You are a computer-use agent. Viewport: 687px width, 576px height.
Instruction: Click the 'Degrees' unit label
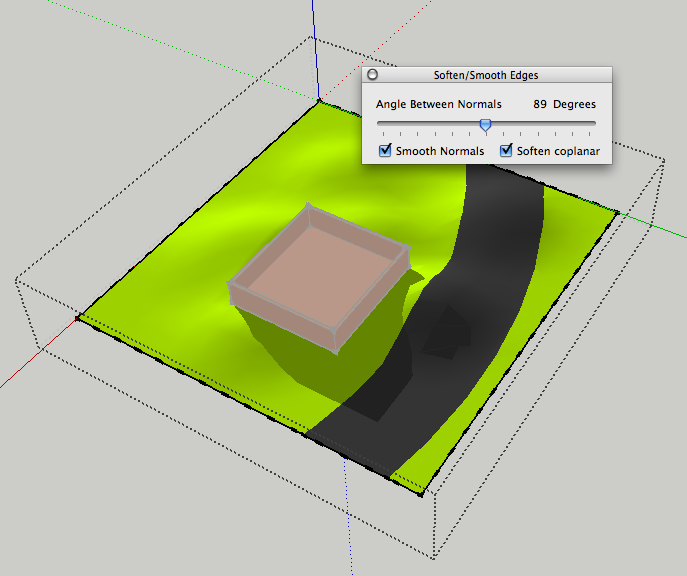pyautogui.click(x=574, y=105)
